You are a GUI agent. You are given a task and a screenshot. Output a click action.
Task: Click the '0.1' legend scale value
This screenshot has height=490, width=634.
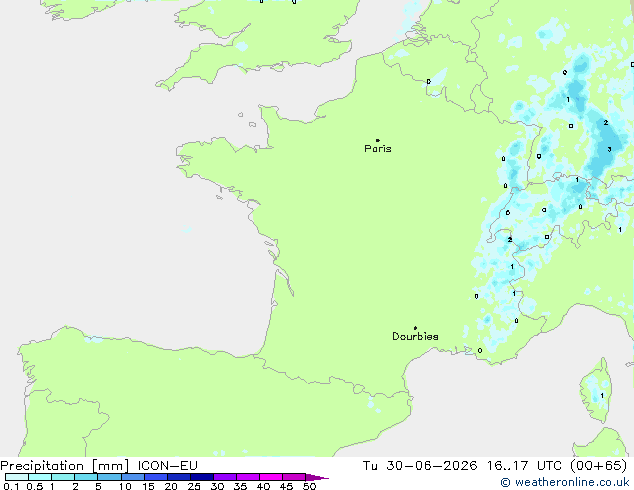pyautogui.click(x=11, y=486)
